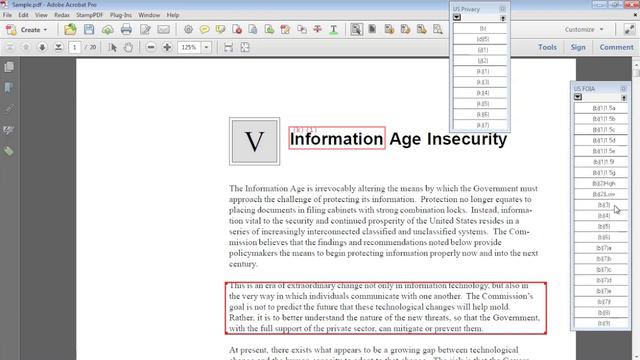This screenshot has width=640, height=360.
Task: Jump to last page arrow
Action: point(58,47)
